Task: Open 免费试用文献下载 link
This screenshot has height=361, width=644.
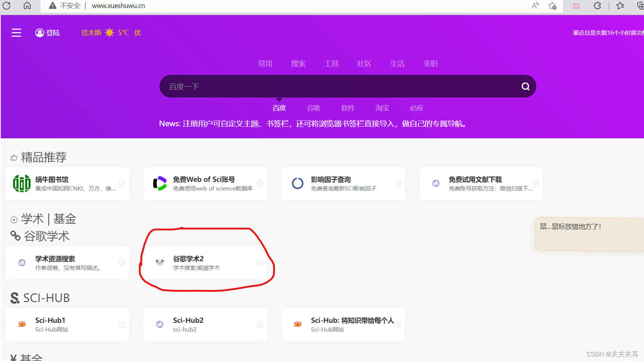Action: [x=475, y=180]
